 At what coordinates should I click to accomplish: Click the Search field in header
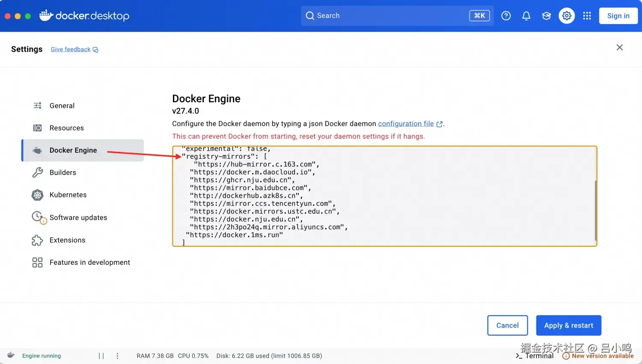tap(389, 16)
